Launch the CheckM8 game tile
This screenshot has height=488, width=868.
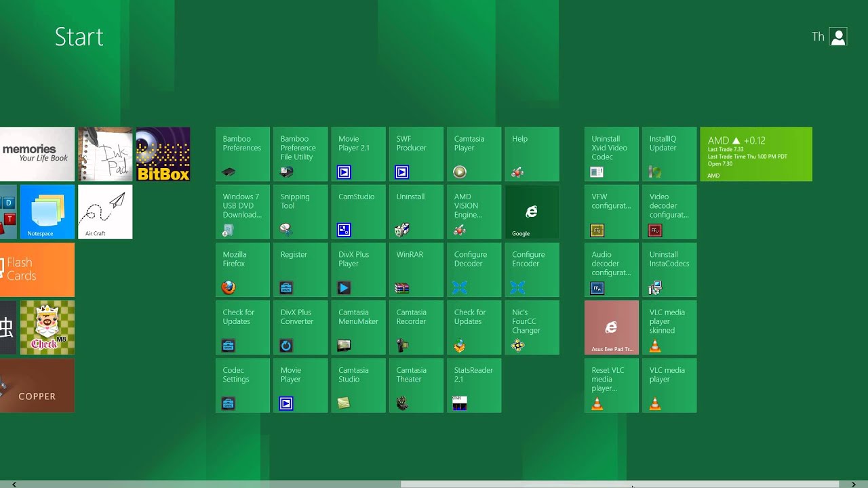(47, 327)
